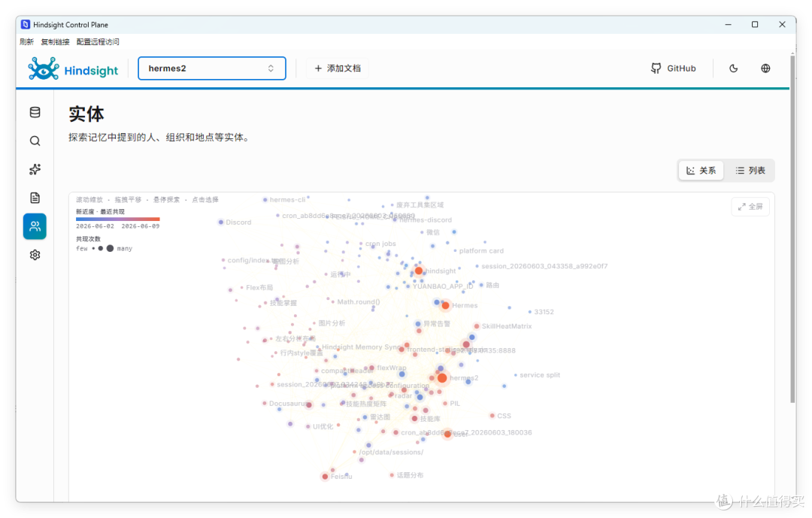The image size is (812, 518).
Task: Select the UI优化 graph node
Action: click(308, 427)
